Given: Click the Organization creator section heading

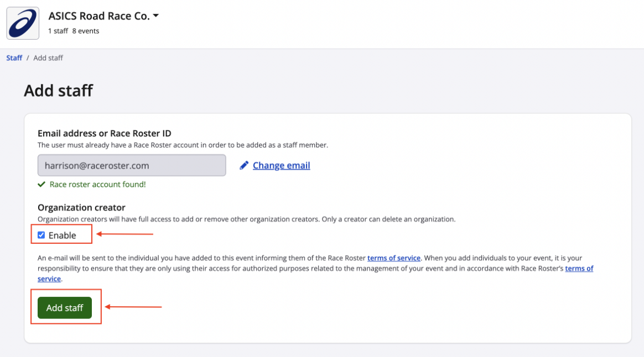Looking at the screenshot, I should 81,208.
